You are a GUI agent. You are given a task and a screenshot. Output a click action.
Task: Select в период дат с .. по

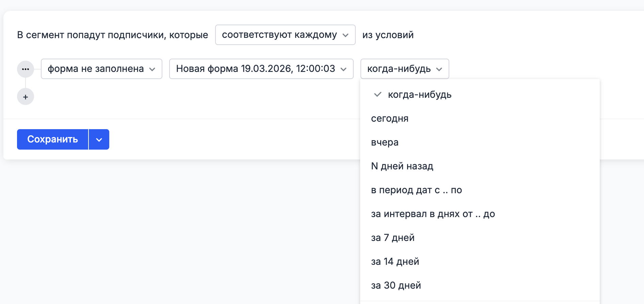click(x=416, y=190)
